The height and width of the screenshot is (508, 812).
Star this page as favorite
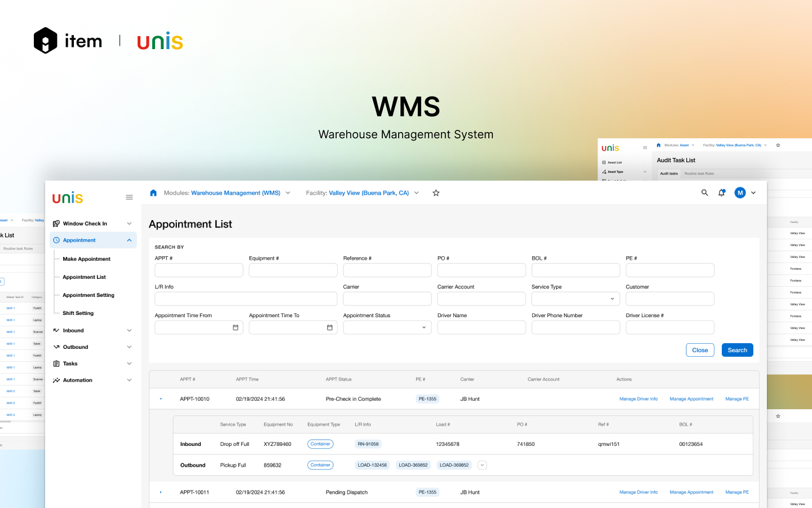[x=436, y=192]
